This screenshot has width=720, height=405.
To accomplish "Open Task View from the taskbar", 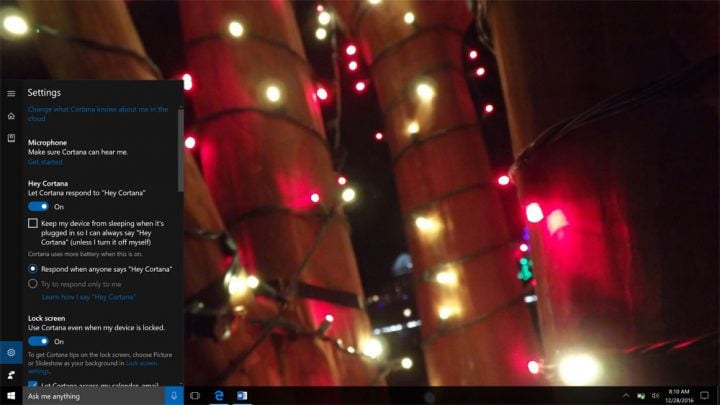I will [x=195, y=395].
